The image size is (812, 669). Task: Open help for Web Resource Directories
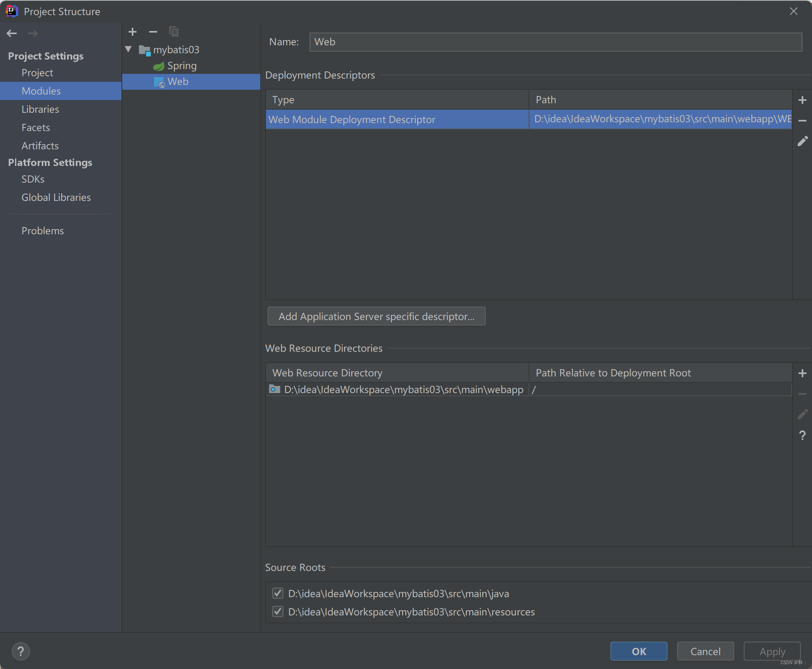pos(802,436)
